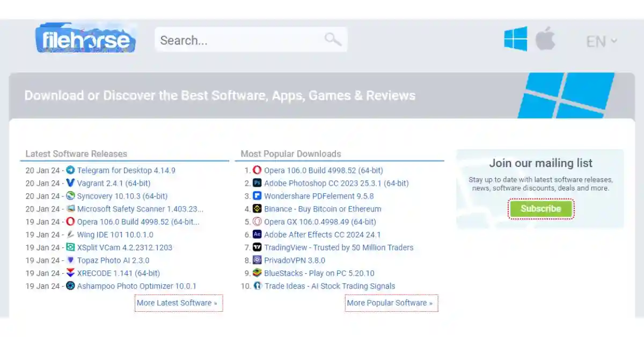Click the '19 Jan 24' date beside XRECODE
This screenshot has width=644, height=337.
pos(42,273)
